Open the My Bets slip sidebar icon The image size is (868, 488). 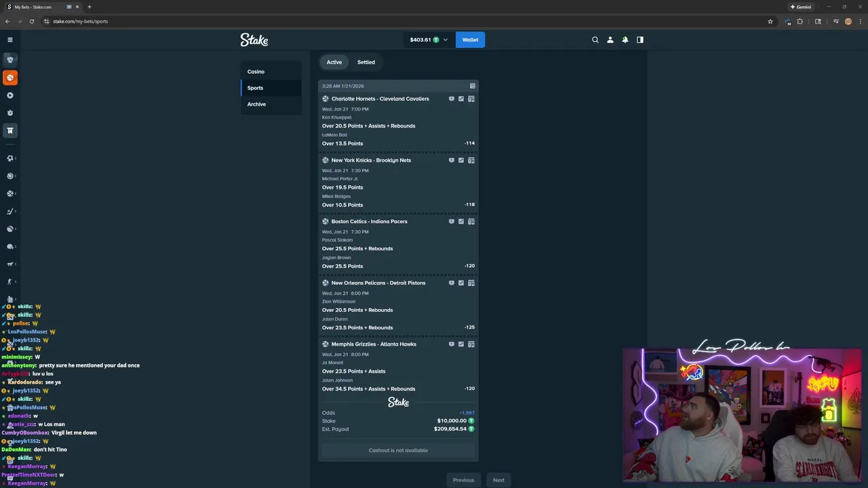[x=9, y=130]
